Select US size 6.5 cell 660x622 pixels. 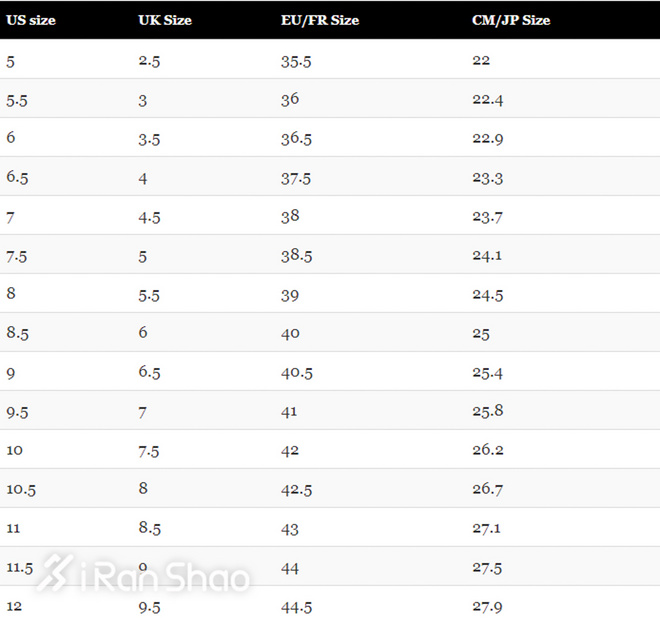pos(17,177)
